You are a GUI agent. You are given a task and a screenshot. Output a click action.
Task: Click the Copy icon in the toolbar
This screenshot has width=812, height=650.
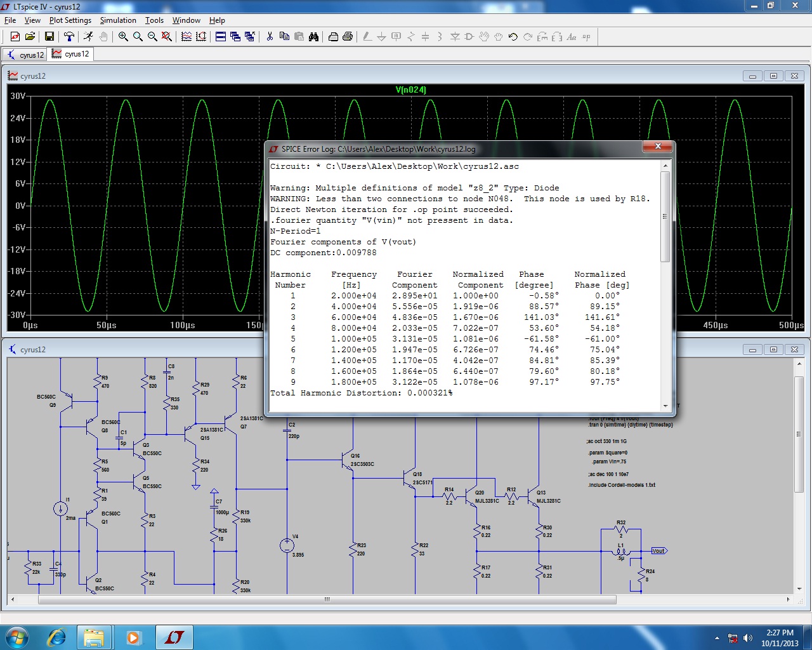[284, 37]
